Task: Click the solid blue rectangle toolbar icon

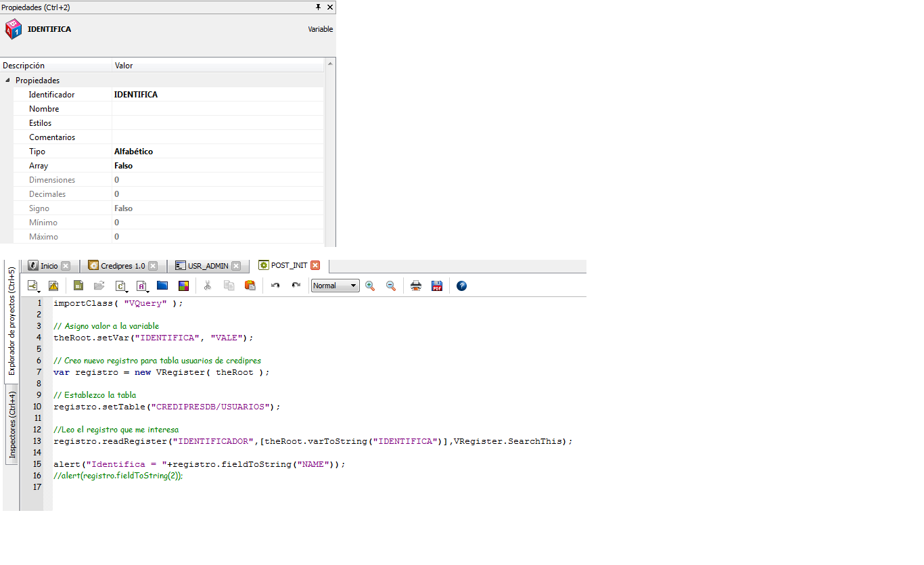Action: point(162,286)
